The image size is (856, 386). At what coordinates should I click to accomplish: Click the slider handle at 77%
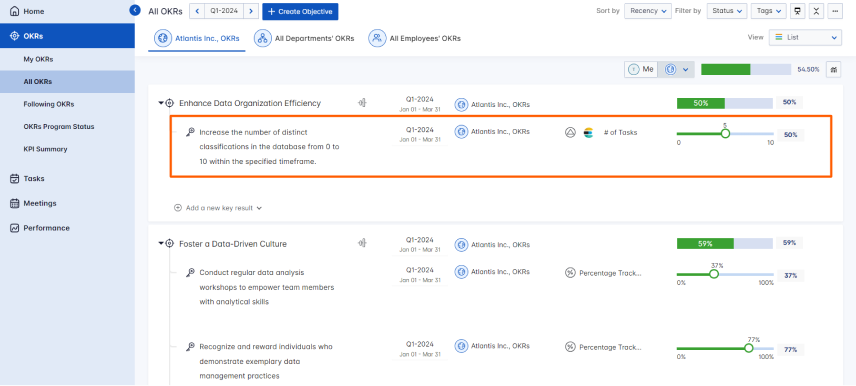pyautogui.click(x=748, y=348)
